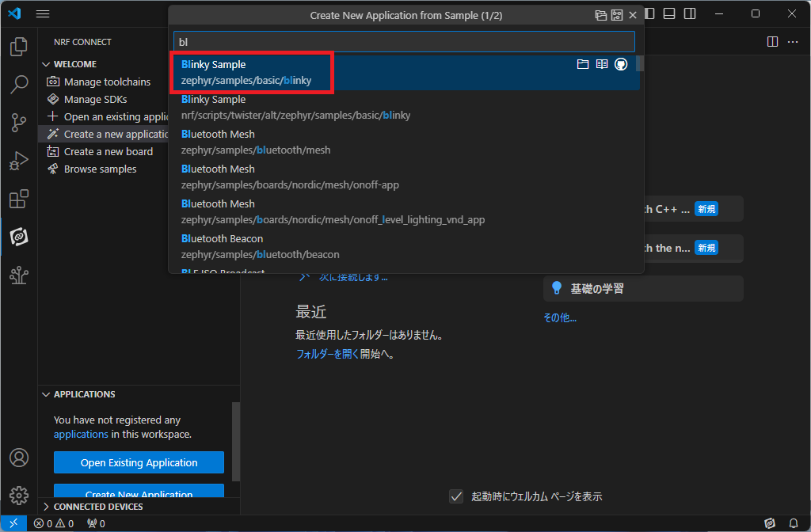Open the Source Control view

click(x=19, y=123)
